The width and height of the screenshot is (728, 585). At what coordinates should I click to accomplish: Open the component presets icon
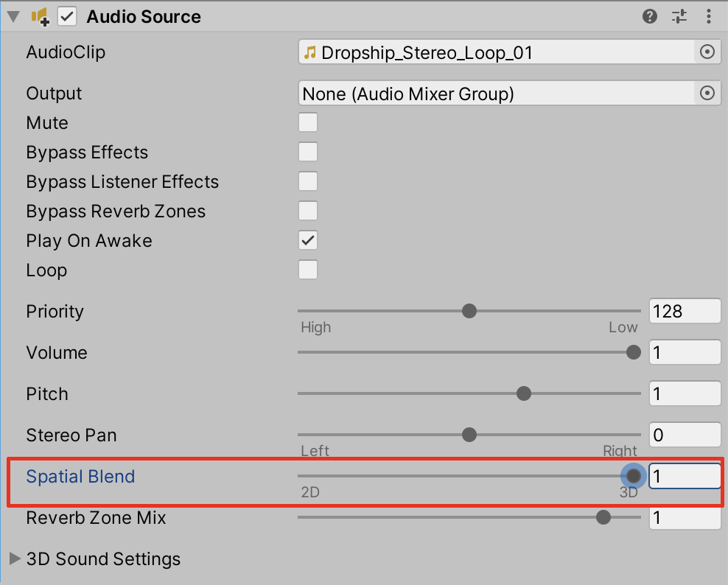coord(679,16)
